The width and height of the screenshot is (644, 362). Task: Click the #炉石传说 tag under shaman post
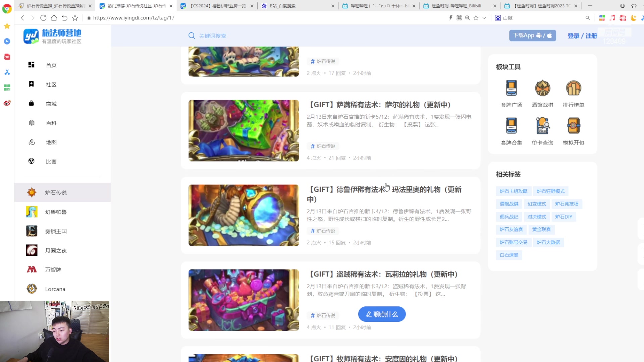323,146
